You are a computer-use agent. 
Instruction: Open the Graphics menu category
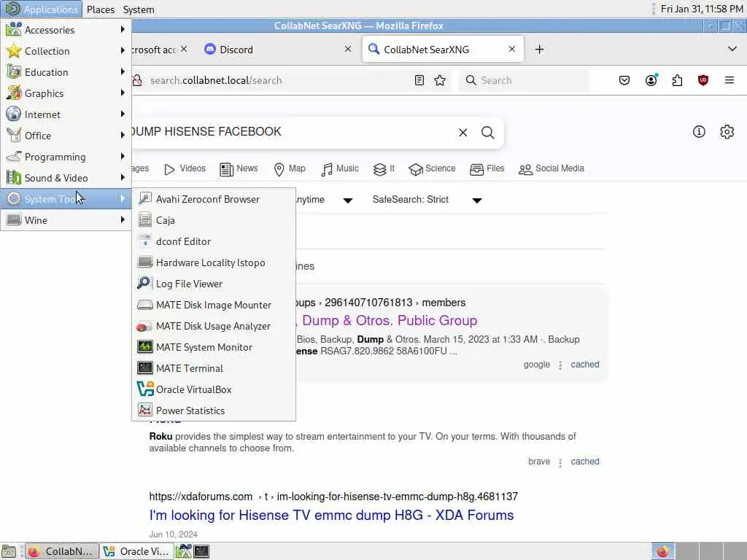(66, 93)
